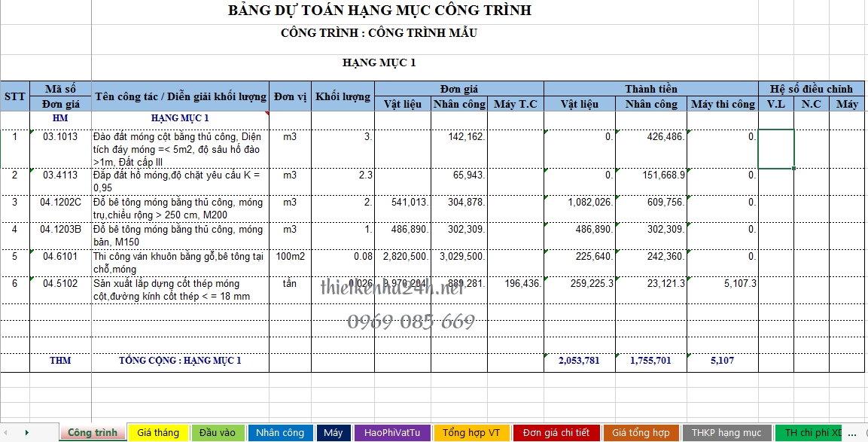Image resolution: width=868 pixels, height=442 pixels.
Task: Select machine amount 5,107.3
Action: tap(723, 290)
